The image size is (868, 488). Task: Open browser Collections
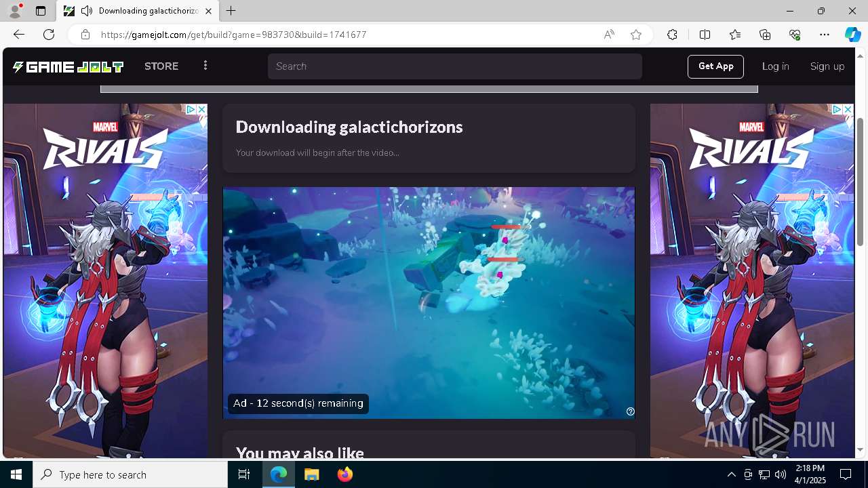pyautogui.click(x=765, y=35)
